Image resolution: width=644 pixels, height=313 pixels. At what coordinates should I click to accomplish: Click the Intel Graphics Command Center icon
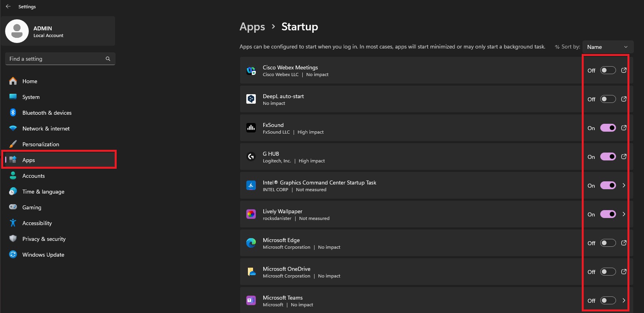251,185
